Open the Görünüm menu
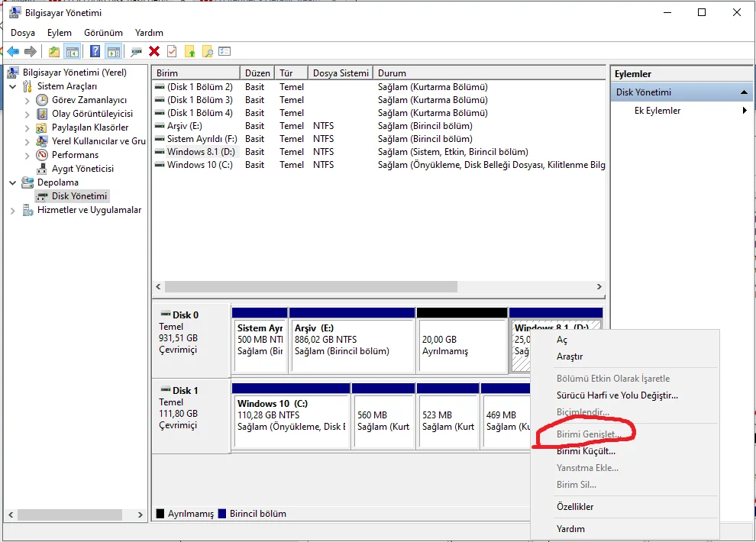Viewport: 756px width, 542px height. coord(103,33)
